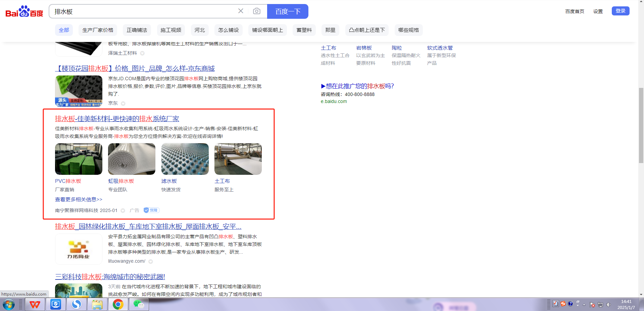Viewport: 644px width, 311px height.
Task: Open WPS Office from the taskbar
Action: tap(35, 305)
